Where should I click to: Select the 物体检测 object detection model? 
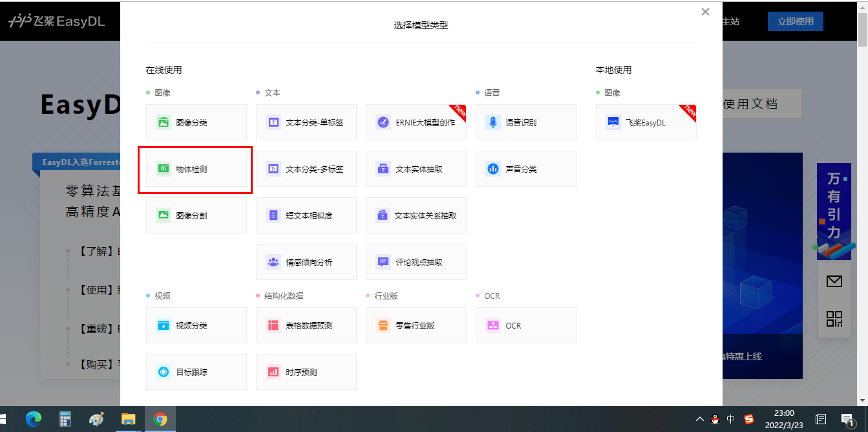point(196,169)
